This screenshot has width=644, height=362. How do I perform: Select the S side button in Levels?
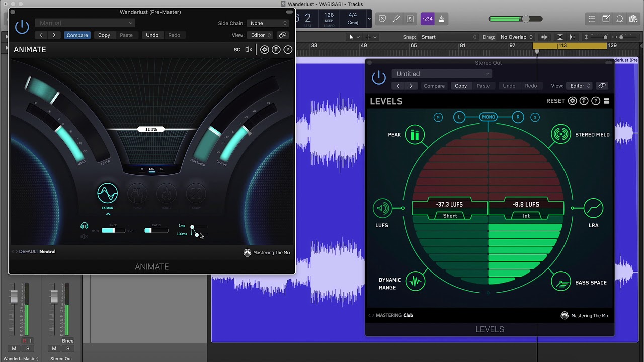click(535, 117)
